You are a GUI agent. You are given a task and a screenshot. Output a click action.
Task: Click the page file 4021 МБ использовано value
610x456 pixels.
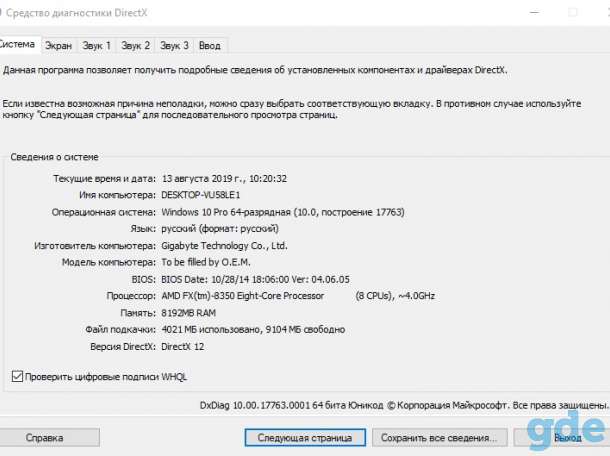click(x=253, y=330)
